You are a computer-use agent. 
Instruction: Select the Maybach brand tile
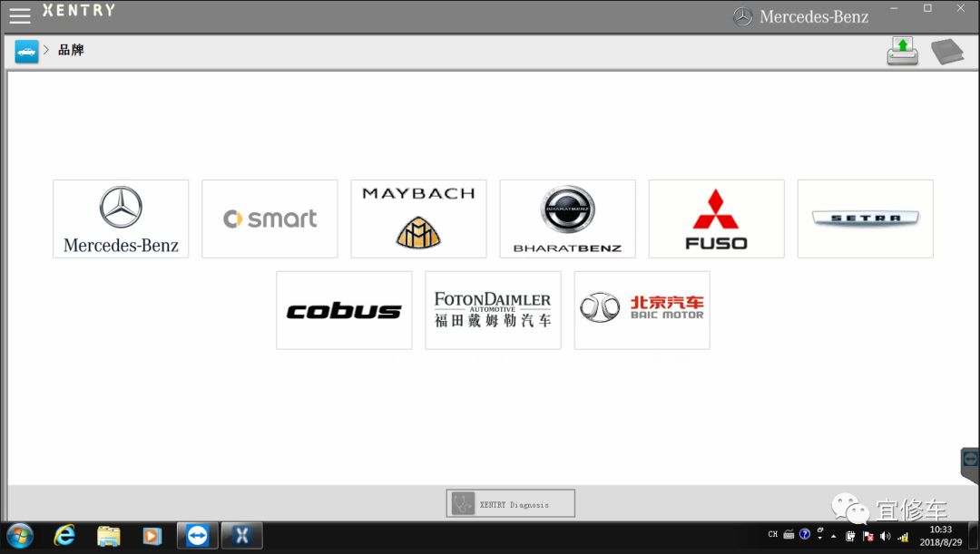[418, 219]
